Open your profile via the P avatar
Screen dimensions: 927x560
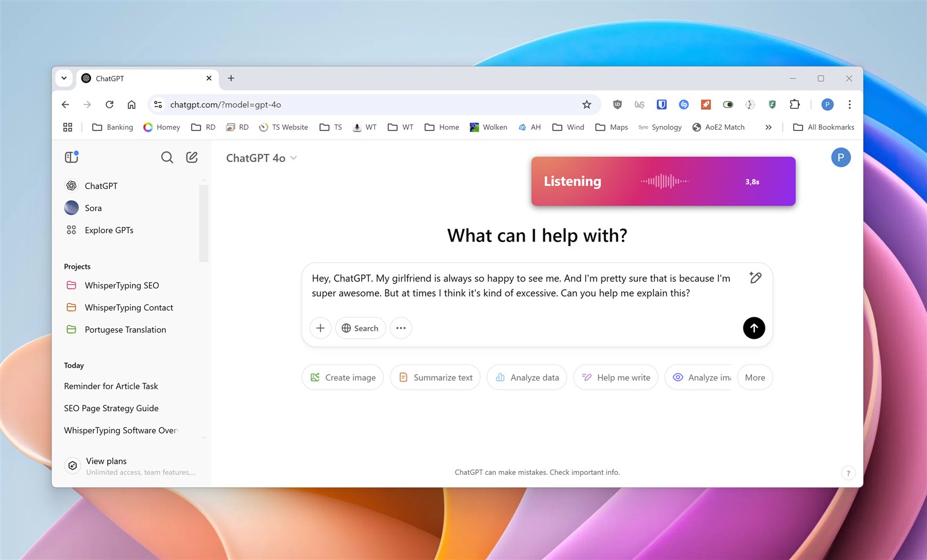[x=841, y=157]
